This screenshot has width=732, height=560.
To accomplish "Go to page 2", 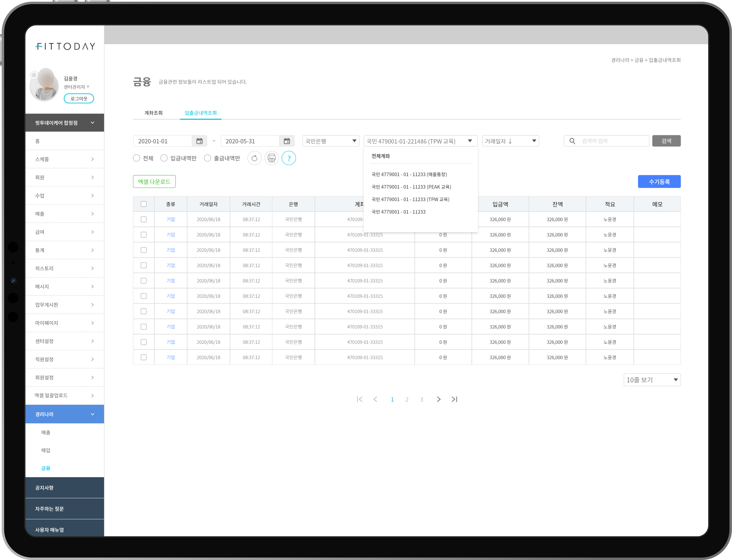I will [x=407, y=399].
